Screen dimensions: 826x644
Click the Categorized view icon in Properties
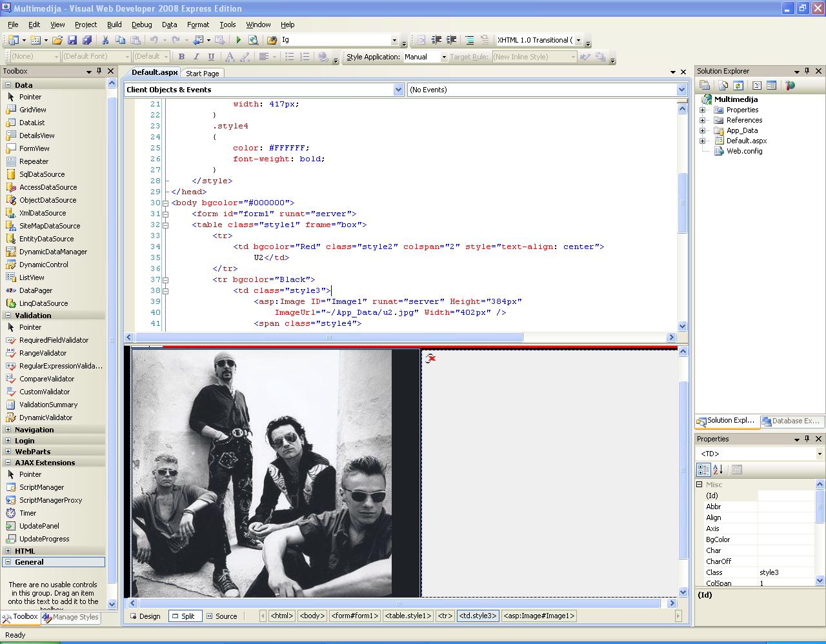pyautogui.click(x=703, y=470)
